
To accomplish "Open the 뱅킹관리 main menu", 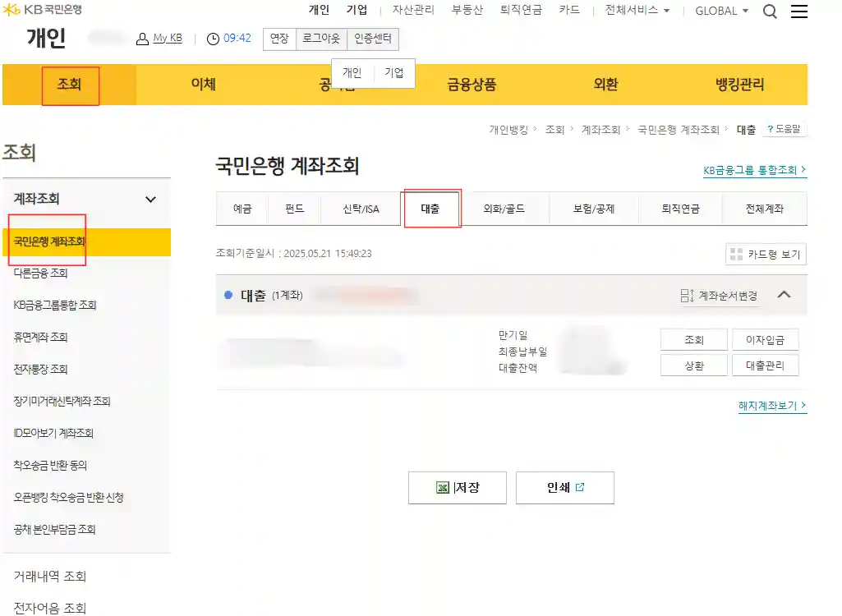I will [739, 85].
